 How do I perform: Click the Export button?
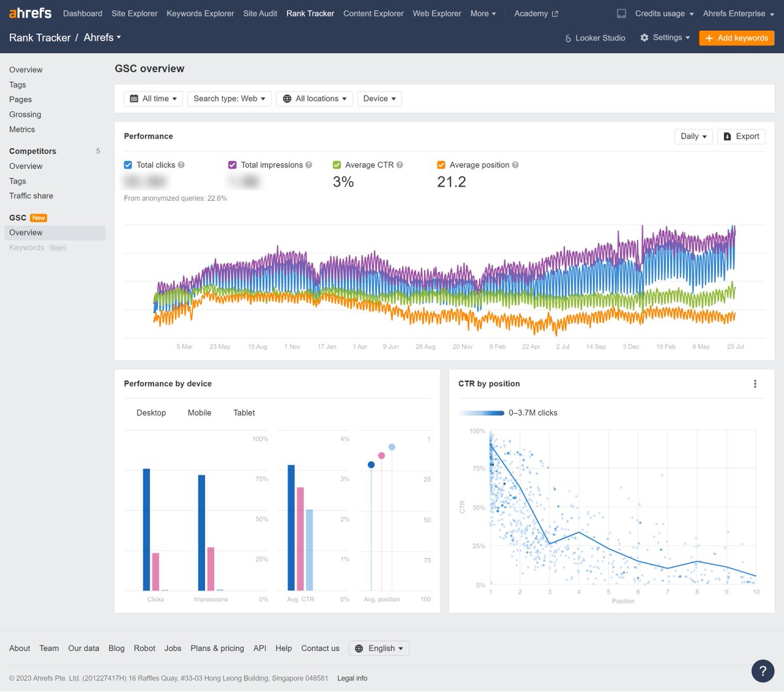(741, 137)
